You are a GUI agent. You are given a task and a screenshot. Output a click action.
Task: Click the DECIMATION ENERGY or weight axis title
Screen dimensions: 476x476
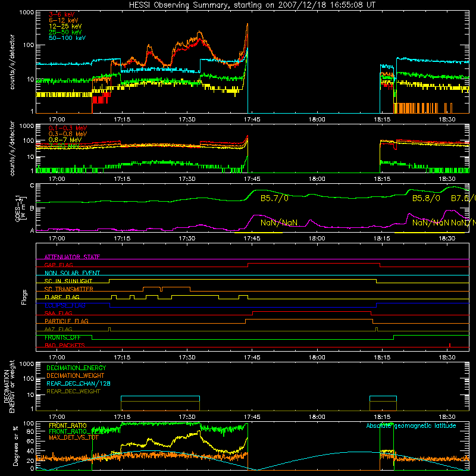point(9,386)
